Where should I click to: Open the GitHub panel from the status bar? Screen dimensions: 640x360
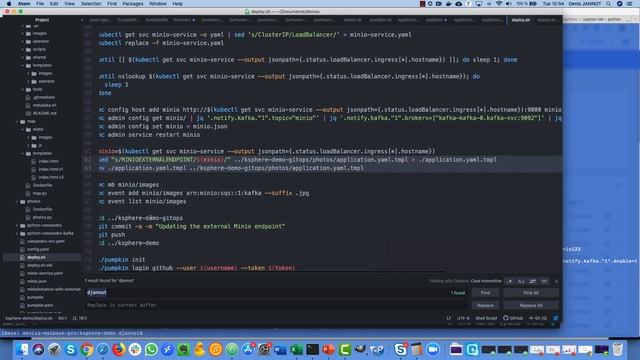pyautogui.click(x=513, y=318)
